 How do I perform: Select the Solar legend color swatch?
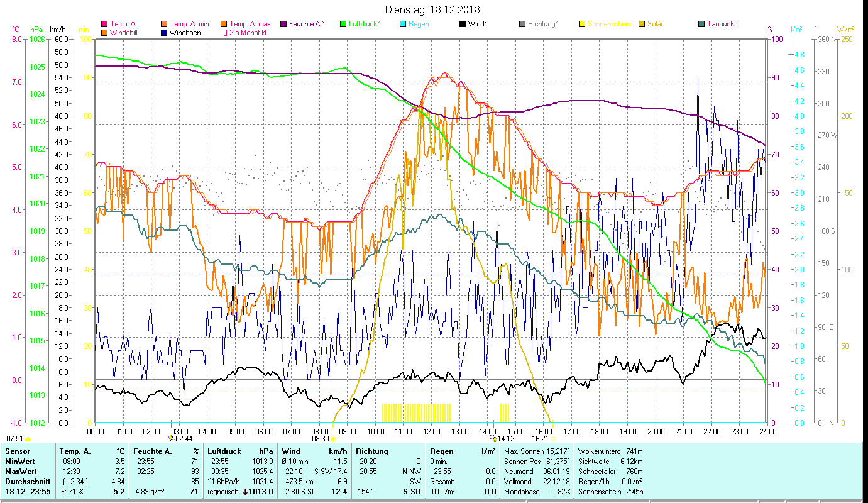point(642,24)
